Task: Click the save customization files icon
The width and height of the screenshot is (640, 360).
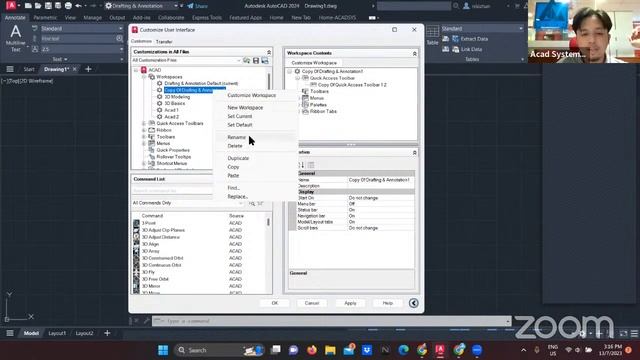Action: coord(256,60)
